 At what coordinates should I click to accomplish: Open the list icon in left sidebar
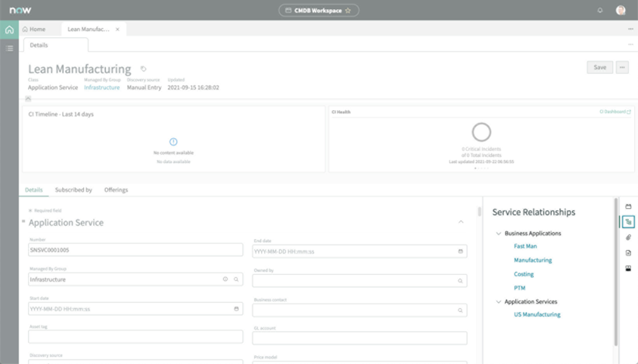click(x=9, y=49)
